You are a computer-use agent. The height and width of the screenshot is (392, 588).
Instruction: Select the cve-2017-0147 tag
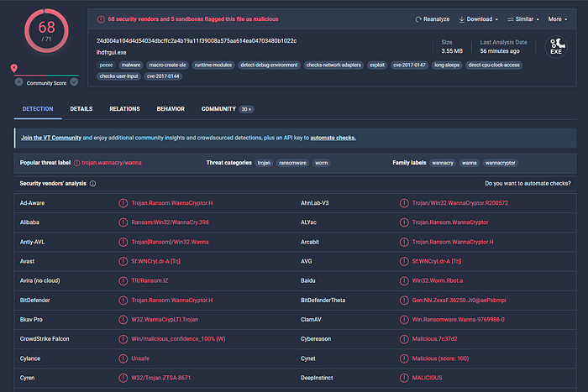click(x=409, y=65)
